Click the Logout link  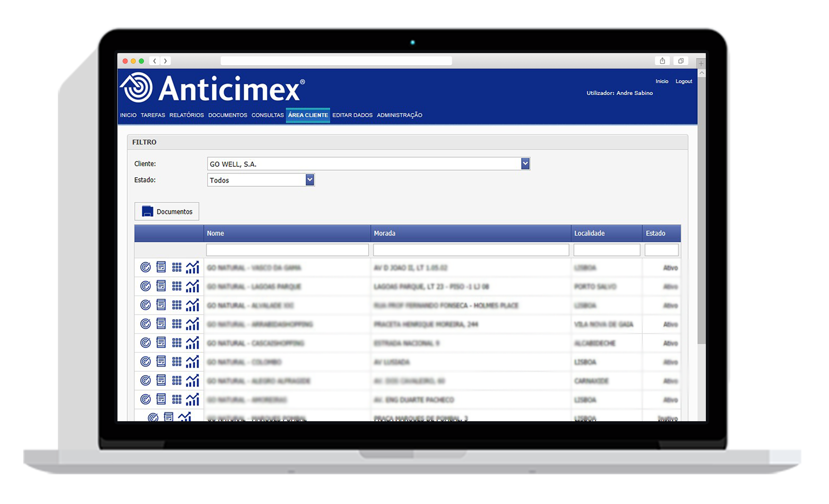coord(684,81)
